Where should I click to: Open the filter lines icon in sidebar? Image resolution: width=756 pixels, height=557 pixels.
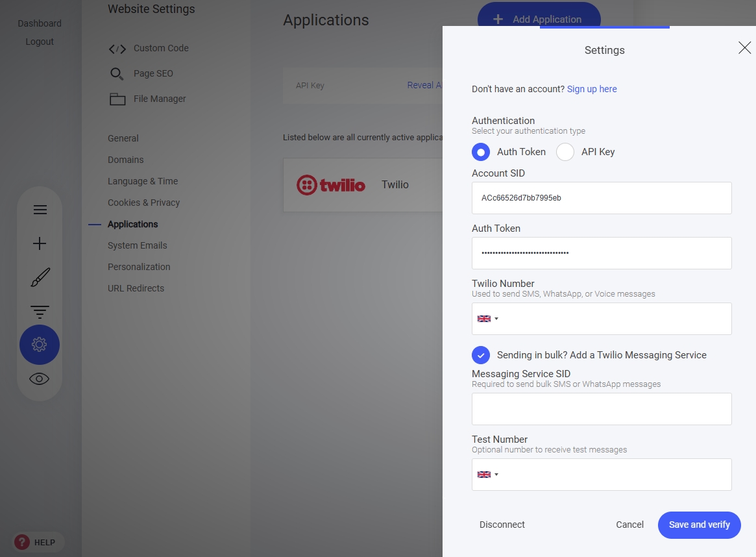(40, 312)
